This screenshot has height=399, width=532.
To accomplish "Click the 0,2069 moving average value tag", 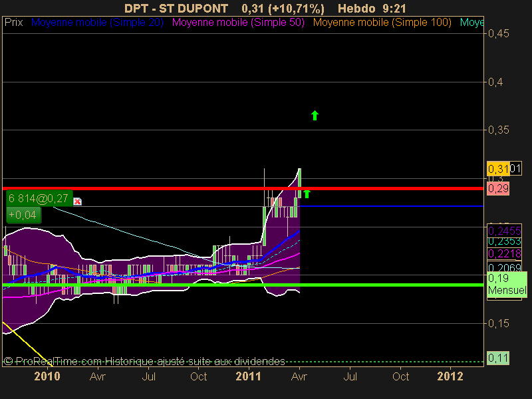I will 504,267.
